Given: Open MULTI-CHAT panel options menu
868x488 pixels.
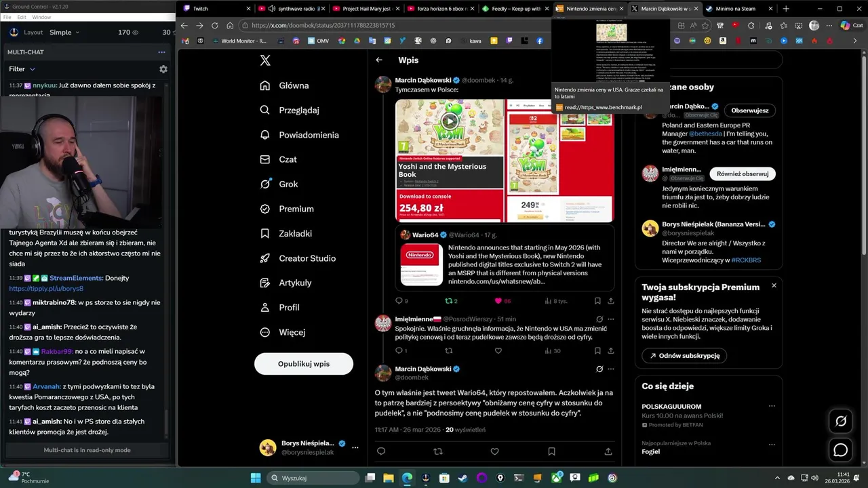Looking at the screenshot, I should [x=161, y=52].
